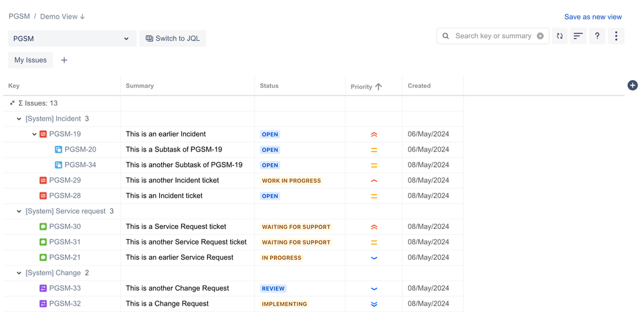
Task: Select "This is an Incident ticket" summary
Action: click(164, 195)
